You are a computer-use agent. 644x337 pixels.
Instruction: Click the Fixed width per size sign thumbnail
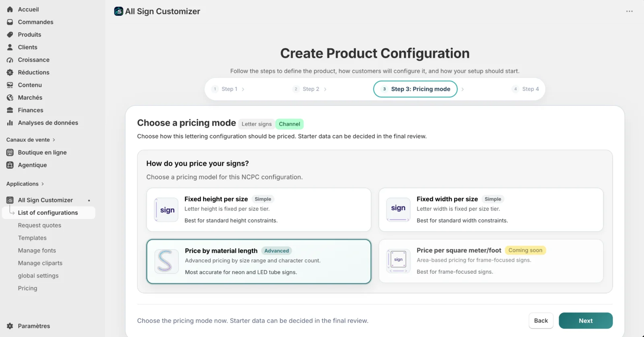click(398, 209)
